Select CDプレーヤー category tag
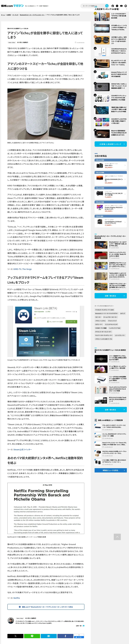Image resolution: width=129 pixels, height=644 pixels. tap(99, 324)
